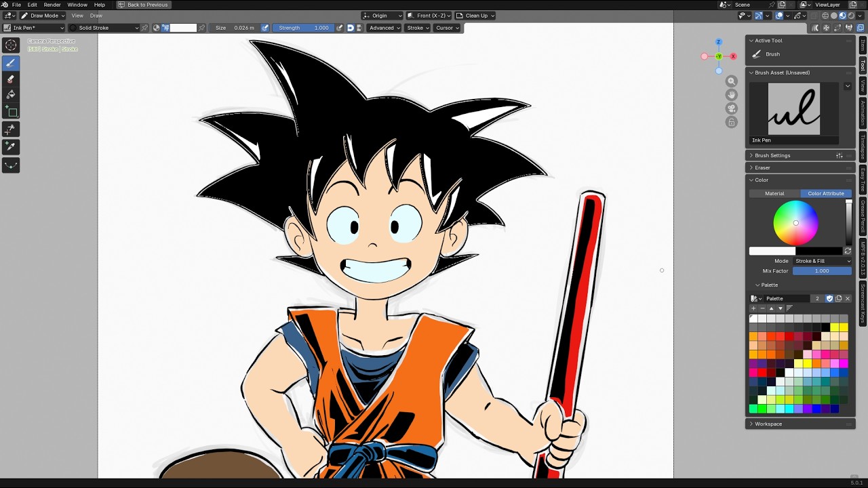The image size is (868, 488).
Task: Expand the Eraser panel
Action: pyautogui.click(x=762, y=168)
